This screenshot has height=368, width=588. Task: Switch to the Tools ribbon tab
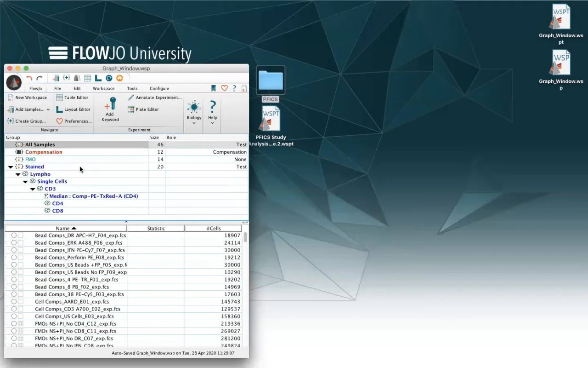(132, 88)
